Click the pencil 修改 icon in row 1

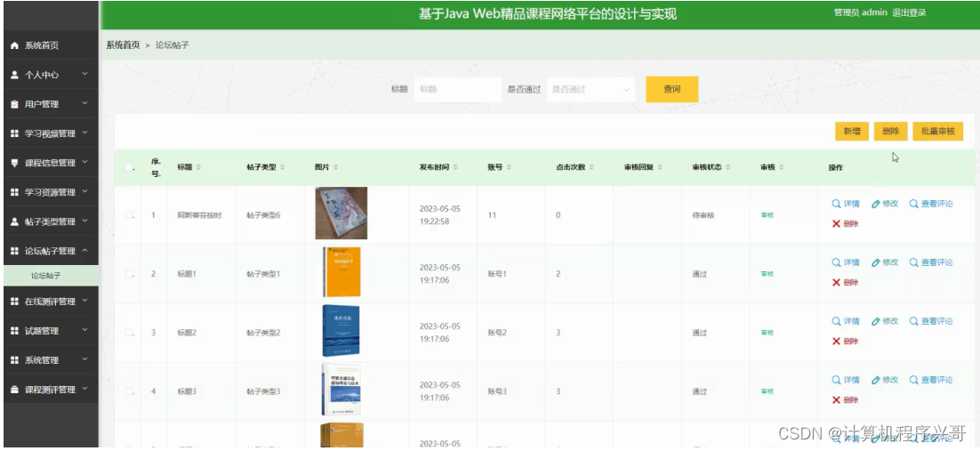pyautogui.click(x=876, y=204)
